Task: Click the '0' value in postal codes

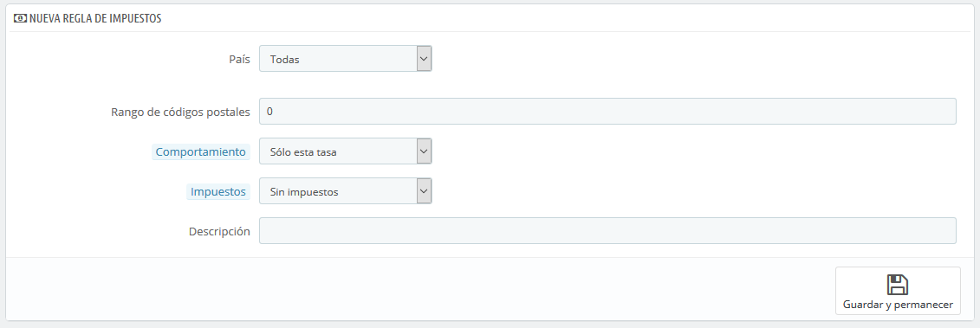Action: coord(269,111)
